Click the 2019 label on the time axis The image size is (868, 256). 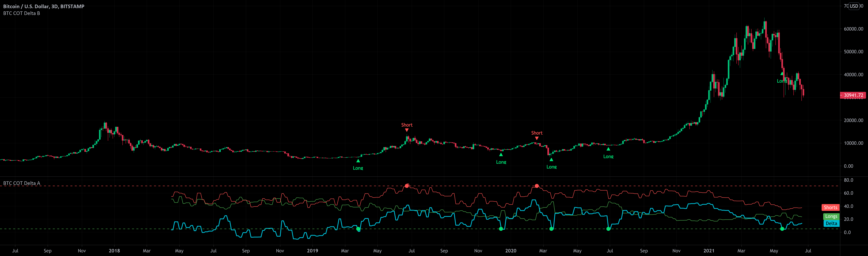pyautogui.click(x=312, y=251)
